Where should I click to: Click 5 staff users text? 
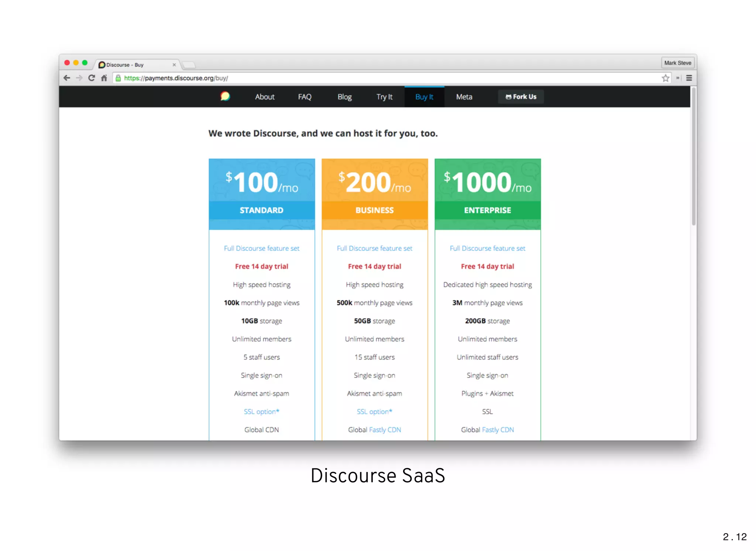[x=262, y=357]
